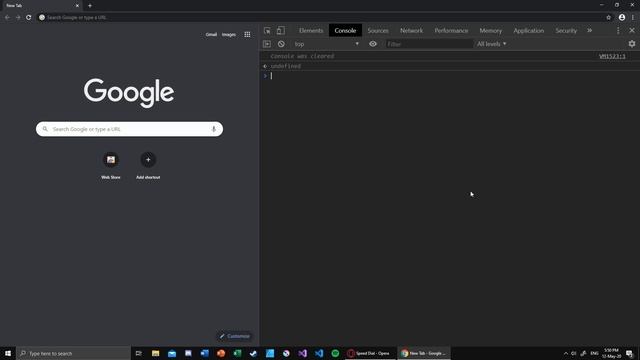Click the Google search box

click(x=129, y=129)
